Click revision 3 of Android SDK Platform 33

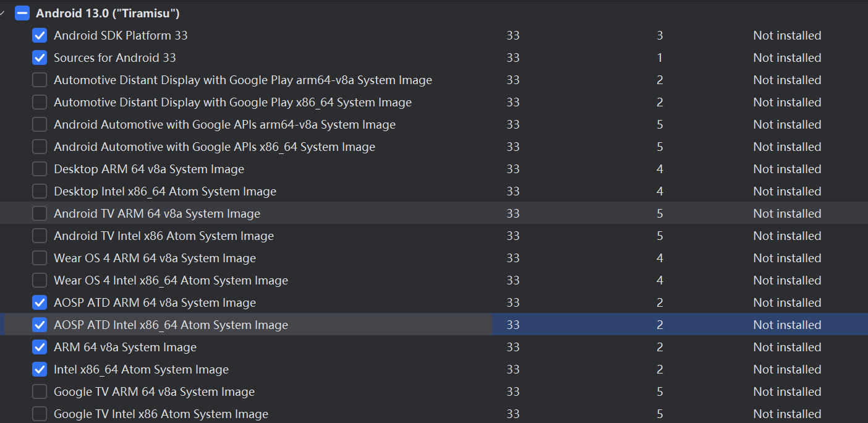coord(660,35)
